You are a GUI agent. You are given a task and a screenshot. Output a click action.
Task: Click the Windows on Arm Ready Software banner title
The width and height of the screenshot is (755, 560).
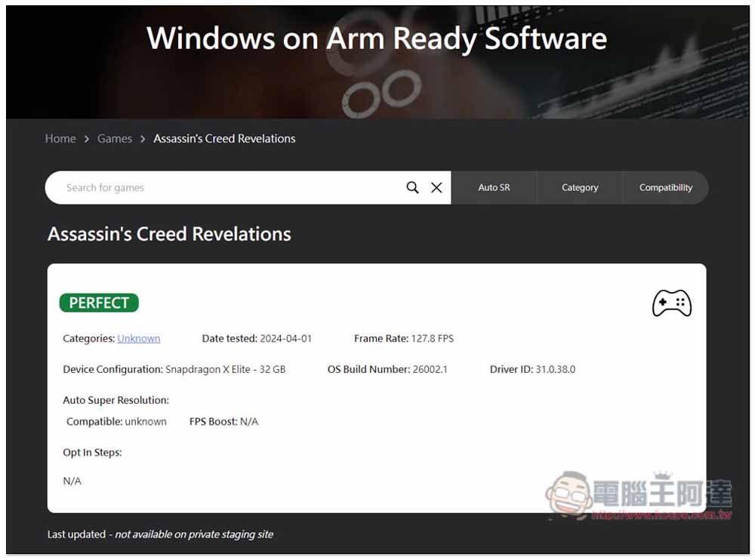pyautogui.click(x=377, y=38)
